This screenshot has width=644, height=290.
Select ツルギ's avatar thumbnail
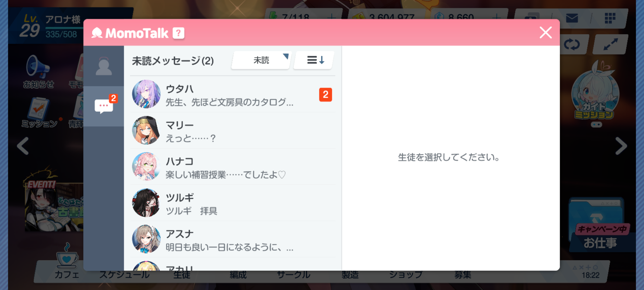(x=146, y=203)
